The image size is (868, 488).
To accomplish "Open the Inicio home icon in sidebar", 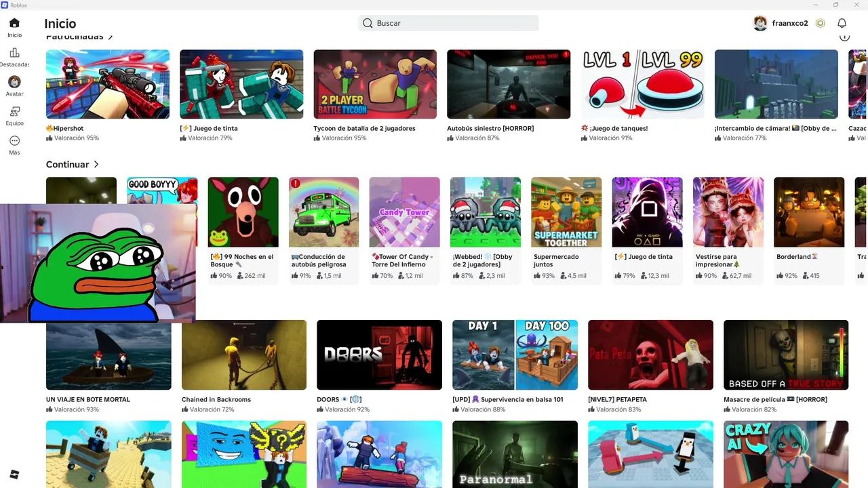I will [x=14, y=23].
